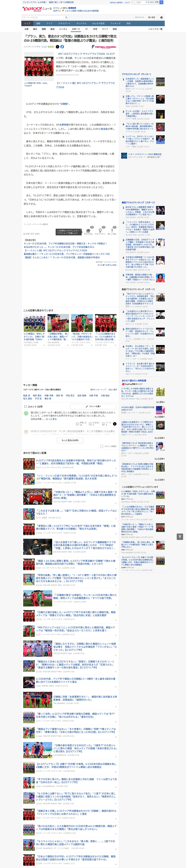
Task: Toggle the コメント非表示 checkbox
Action: coord(102,446)
